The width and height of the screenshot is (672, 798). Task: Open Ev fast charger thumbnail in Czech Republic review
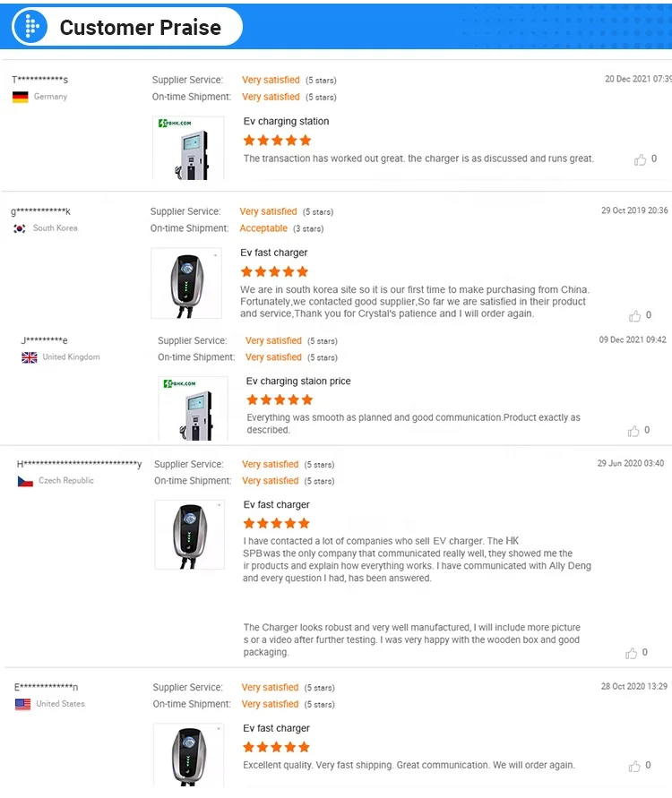(189, 535)
